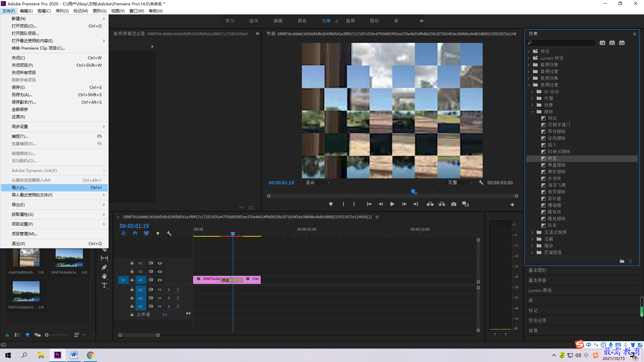
Task: Select 导入(I)... in File menu
Action: coord(54,187)
